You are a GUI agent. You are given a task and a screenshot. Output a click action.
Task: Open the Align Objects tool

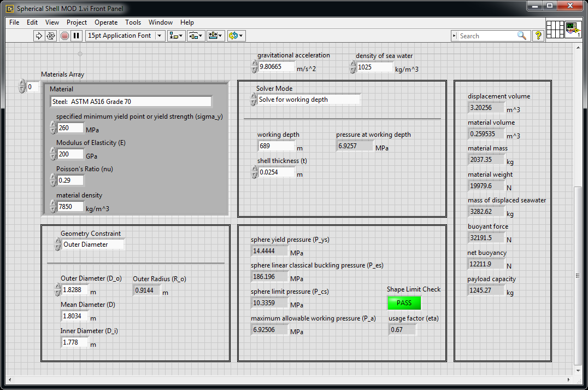176,36
